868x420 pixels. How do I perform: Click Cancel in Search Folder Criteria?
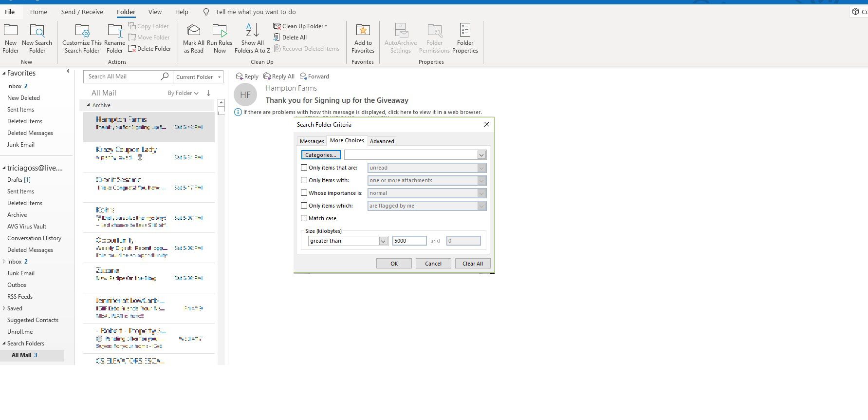[433, 264]
